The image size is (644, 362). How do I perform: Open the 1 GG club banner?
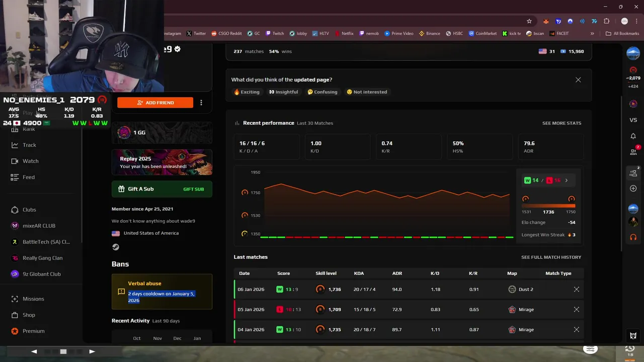click(162, 133)
